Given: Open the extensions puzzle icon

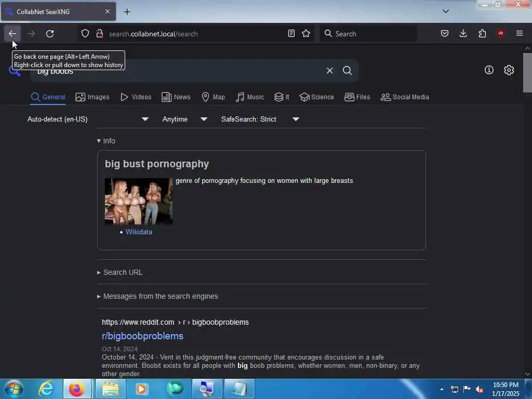Looking at the screenshot, I should 482,33.
